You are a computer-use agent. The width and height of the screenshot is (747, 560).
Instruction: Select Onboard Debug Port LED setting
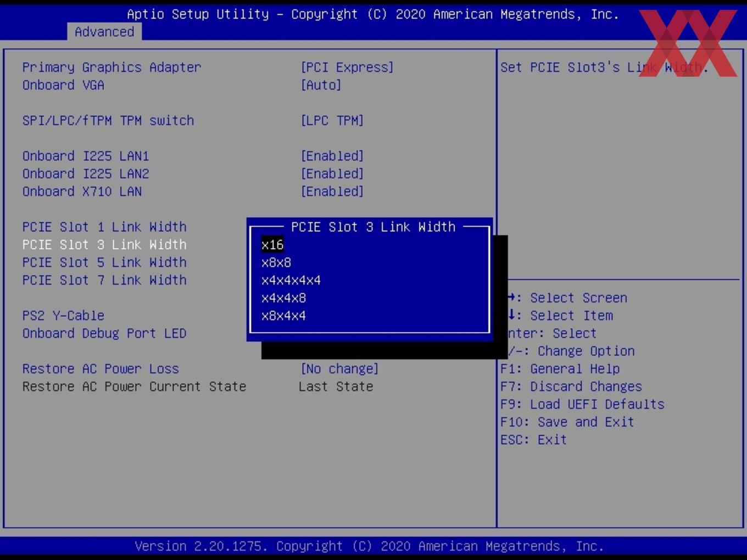(104, 333)
